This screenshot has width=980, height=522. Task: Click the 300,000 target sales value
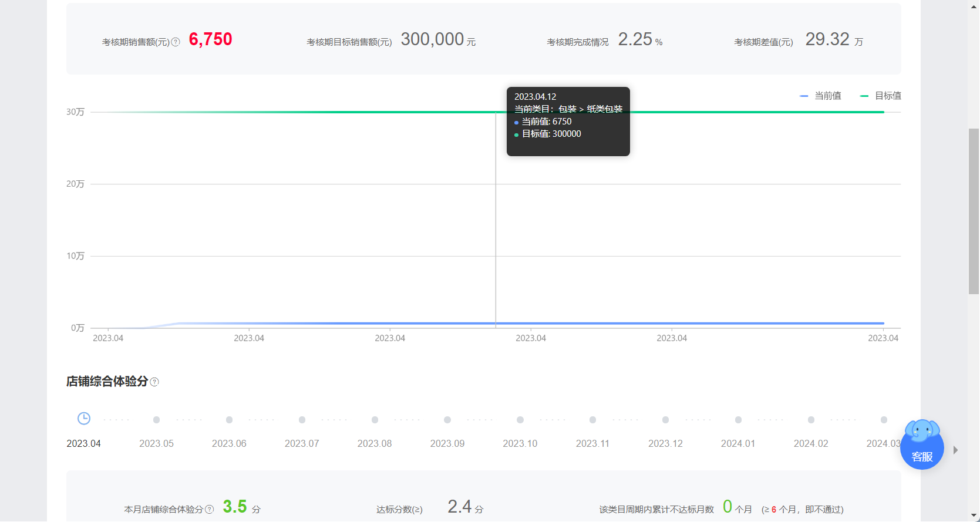(x=438, y=39)
